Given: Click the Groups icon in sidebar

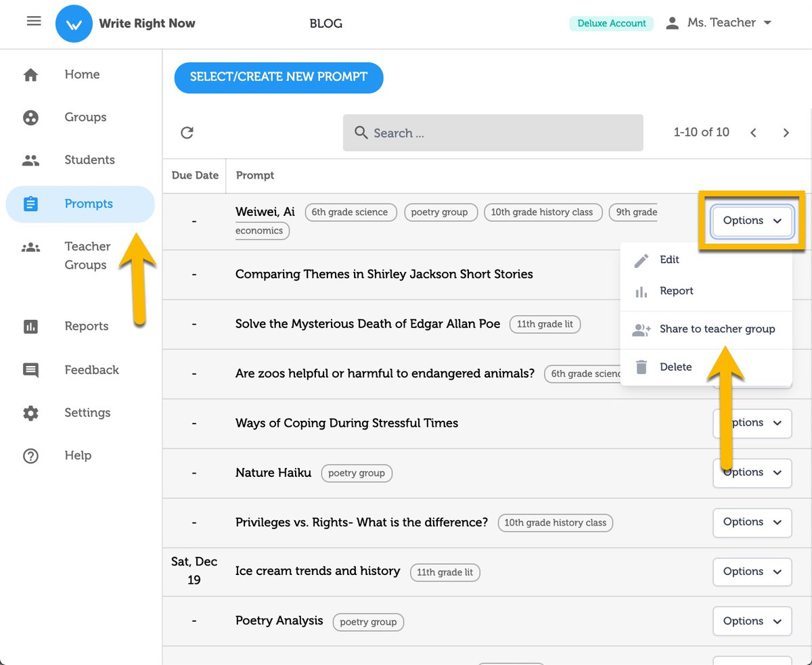Looking at the screenshot, I should click(x=30, y=118).
